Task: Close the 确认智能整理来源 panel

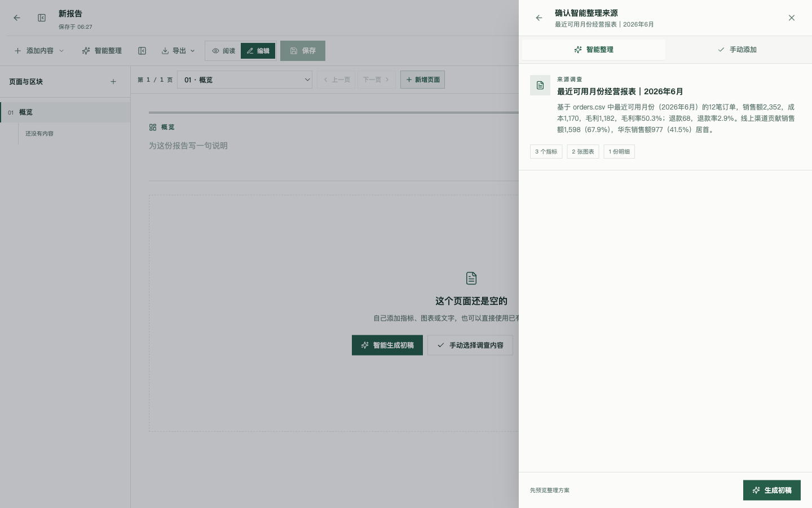Action: tap(792, 18)
